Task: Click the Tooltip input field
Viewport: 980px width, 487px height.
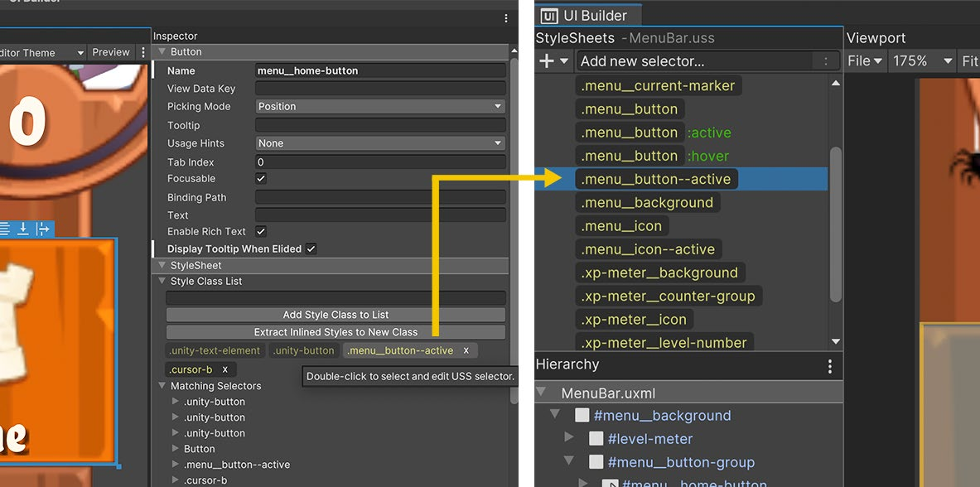Action: pyautogui.click(x=380, y=125)
